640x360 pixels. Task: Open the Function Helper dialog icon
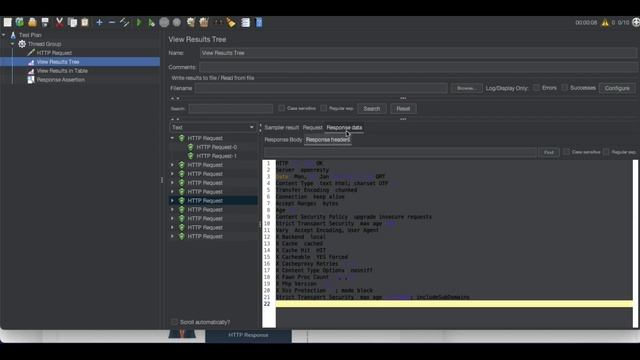[245, 22]
